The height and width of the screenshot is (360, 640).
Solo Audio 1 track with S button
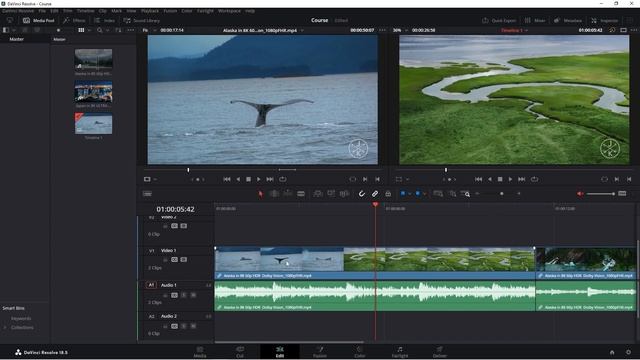[x=184, y=295]
